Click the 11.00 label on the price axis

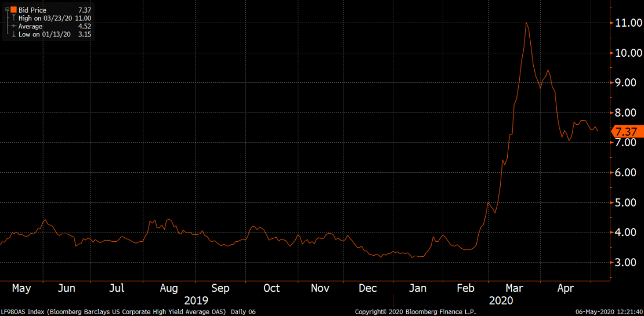[628, 23]
